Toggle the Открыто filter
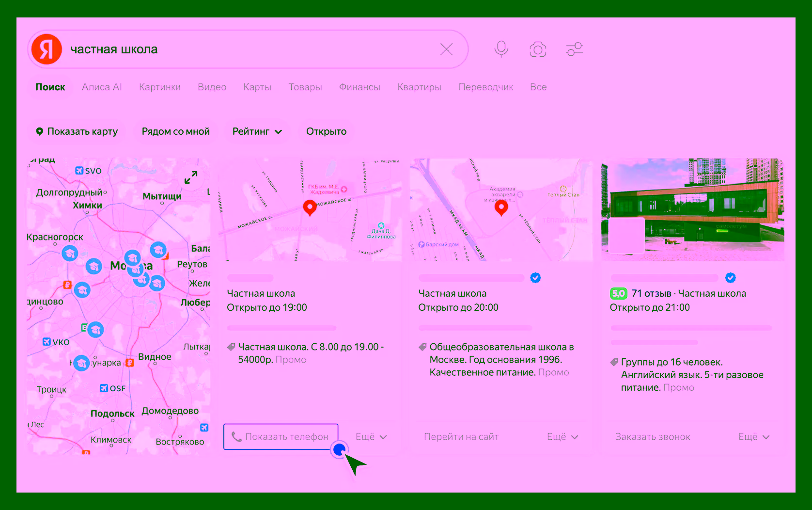This screenshot has height=510, width=812. (326, 131)
